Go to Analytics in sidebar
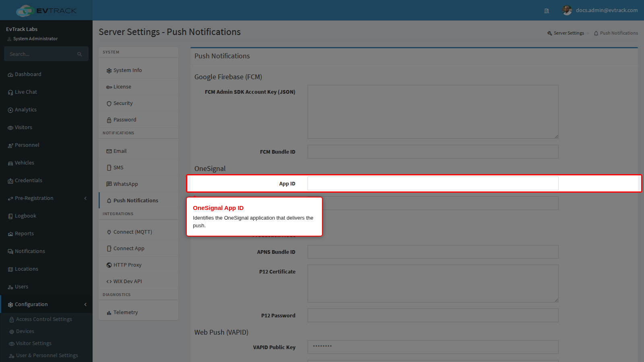644x362 pixels. (46, 110)
